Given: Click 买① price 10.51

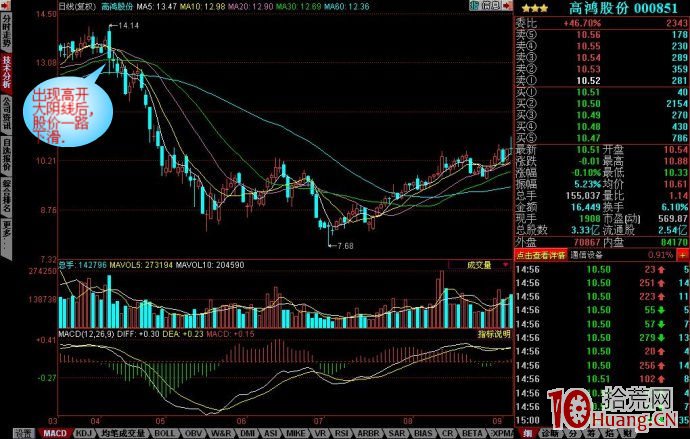Looking at the screenshot, I should pyautogui.click(x=588, y=92).
